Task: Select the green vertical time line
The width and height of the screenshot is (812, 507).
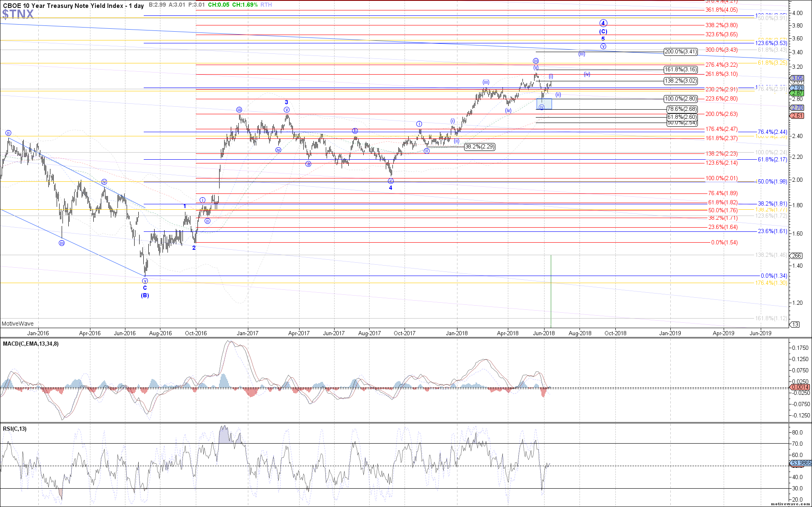Action: pyautogui.click(x=551, y=291)
